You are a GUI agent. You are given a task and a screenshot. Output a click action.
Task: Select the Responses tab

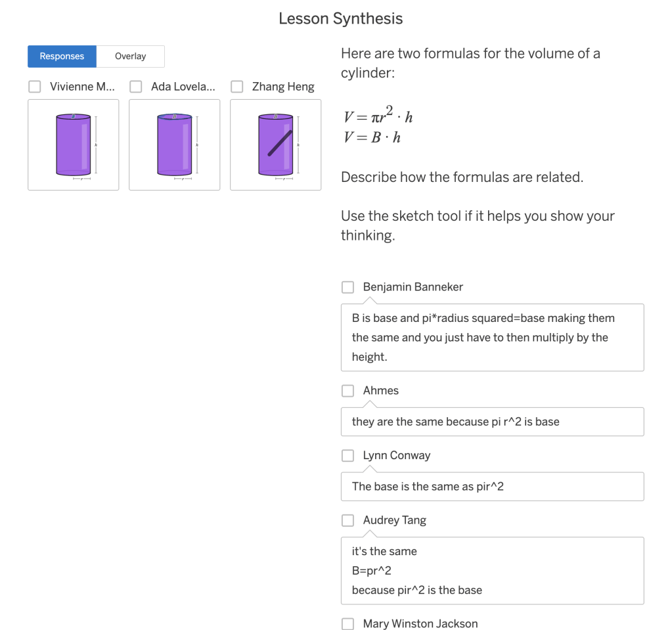point(61,56)
